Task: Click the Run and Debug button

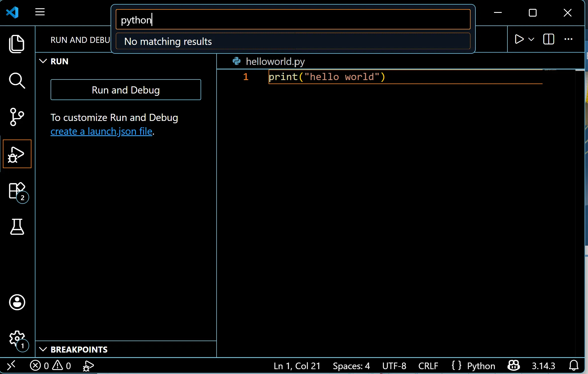Action: click(126, 90)
